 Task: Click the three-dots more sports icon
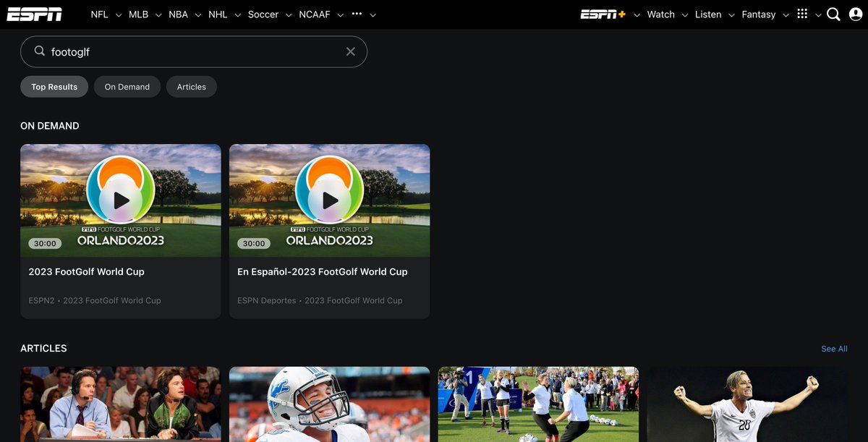tap(357, 14)
